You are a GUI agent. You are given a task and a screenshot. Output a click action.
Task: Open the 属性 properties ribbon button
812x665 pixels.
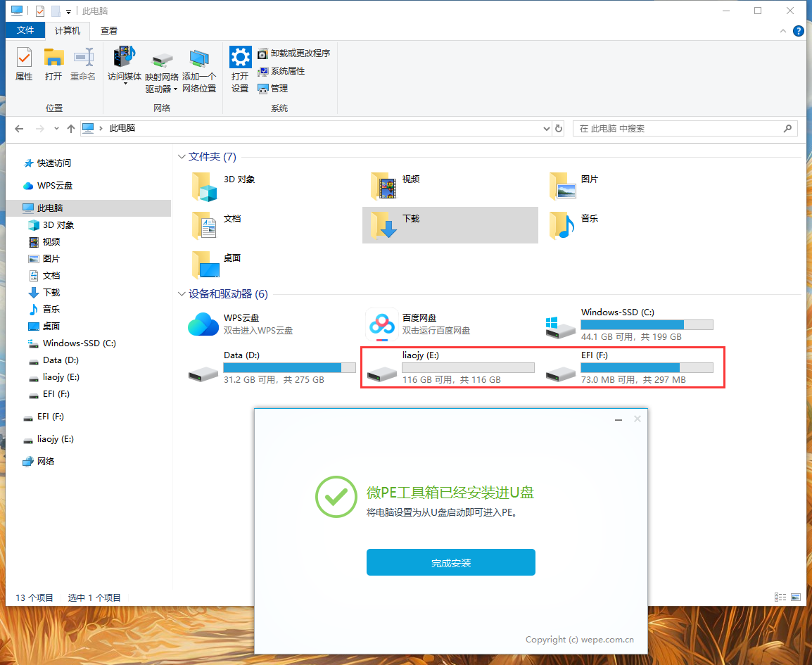(x=24, y=64)
